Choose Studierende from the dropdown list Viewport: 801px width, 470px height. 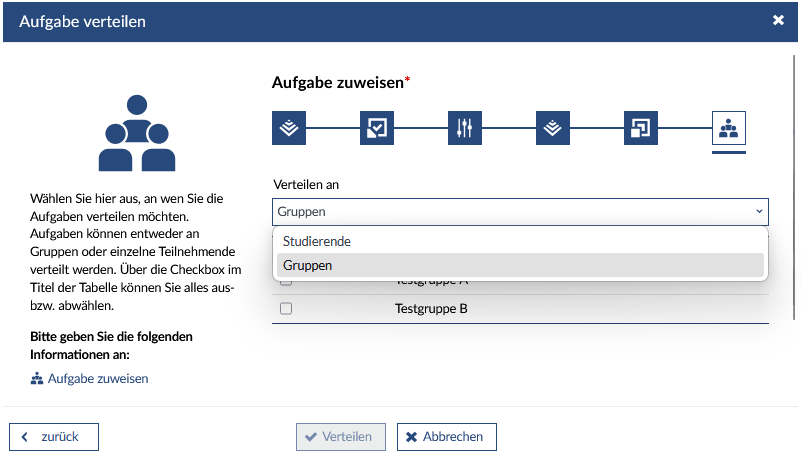pyautogui.click(x=317, y=241)
